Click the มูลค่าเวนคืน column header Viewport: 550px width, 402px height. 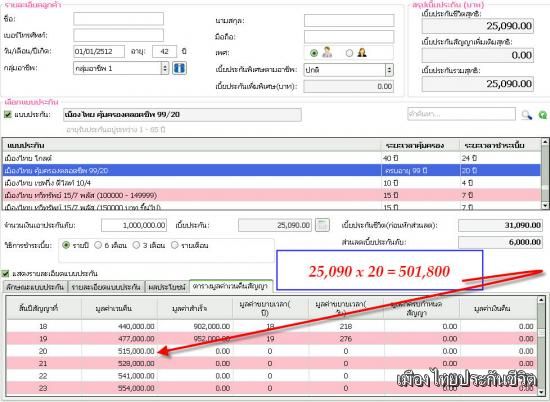coord(120,308)
